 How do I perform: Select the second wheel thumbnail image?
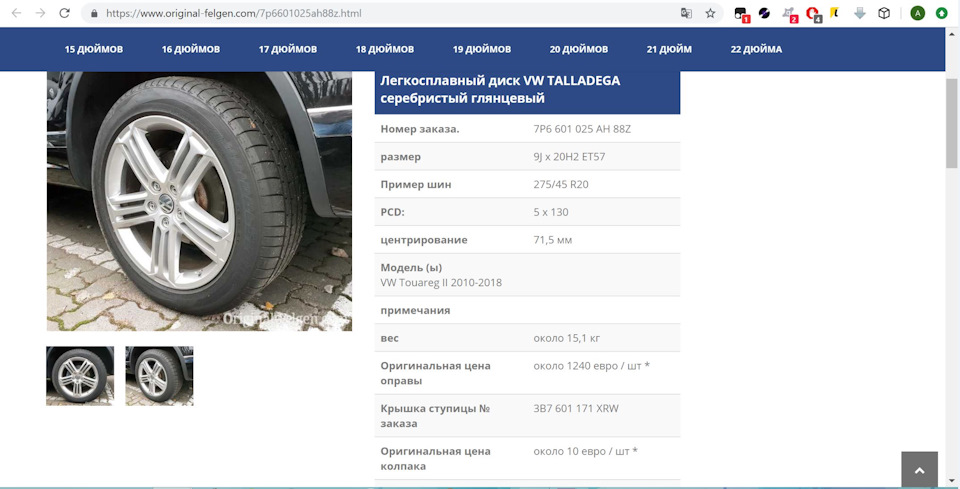[x=159, y=376]
